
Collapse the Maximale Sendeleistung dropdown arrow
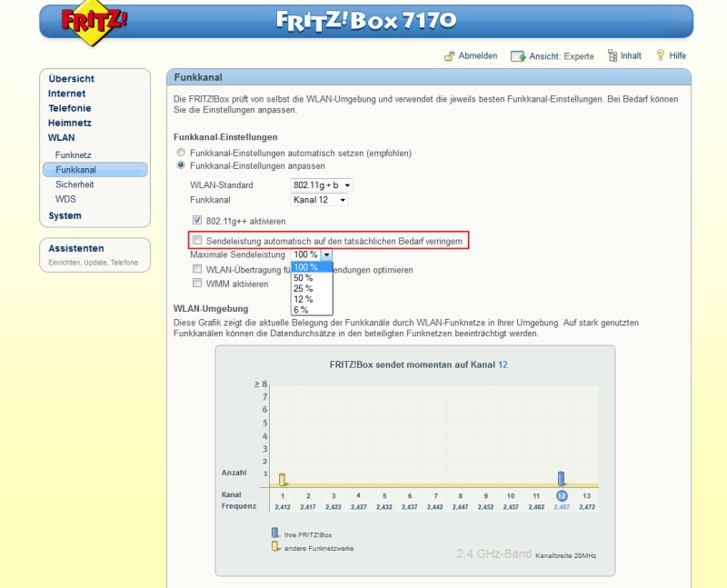point(326,254)
